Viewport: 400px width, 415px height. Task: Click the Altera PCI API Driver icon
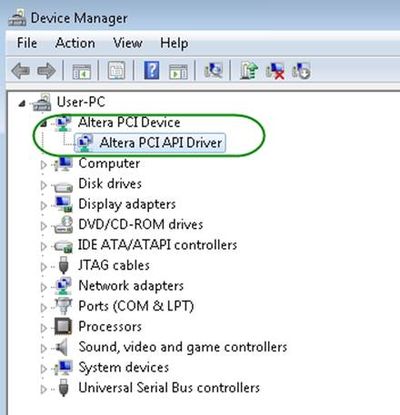[x=85, y=143]
